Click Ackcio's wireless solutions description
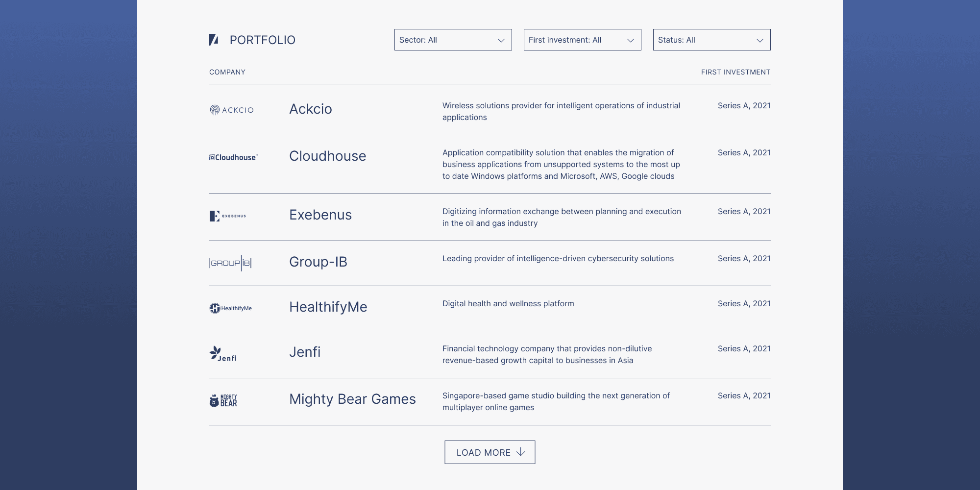Screen dimensions: 980x490 click(x=562, y=111)
